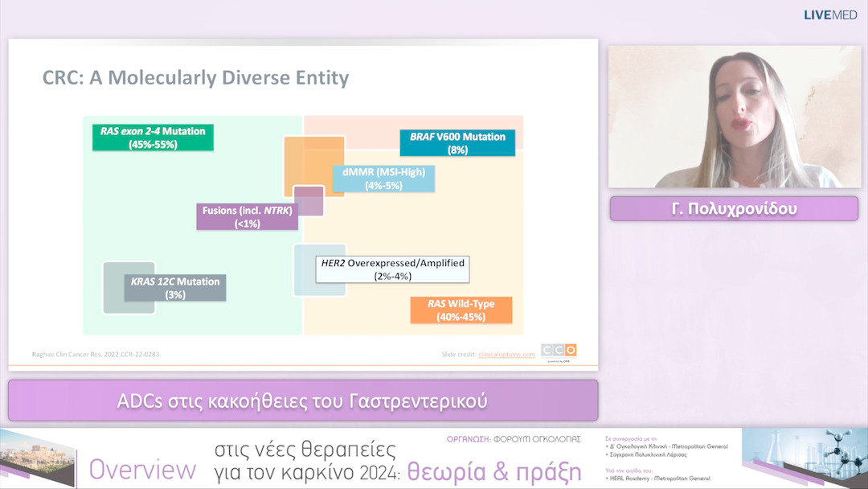Click the CCO logo on the slide
Screen dimensions: 868x489
tap(558, 350)
